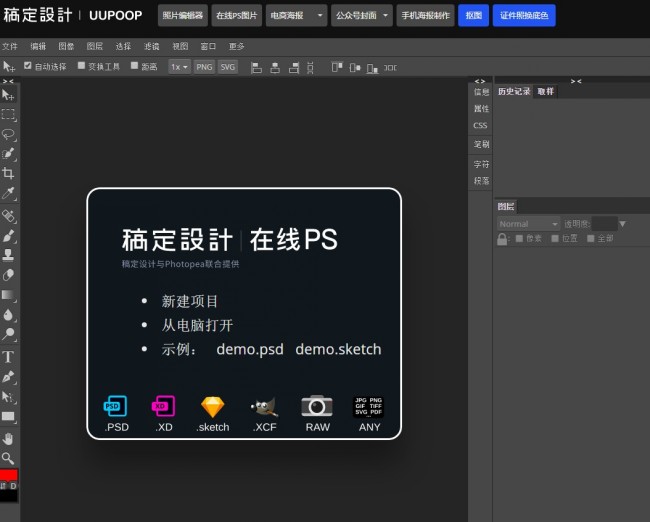Click 从电脑打开 in welcome dialog
This screenshot has height=522, width=650.
tap(197, 325)
